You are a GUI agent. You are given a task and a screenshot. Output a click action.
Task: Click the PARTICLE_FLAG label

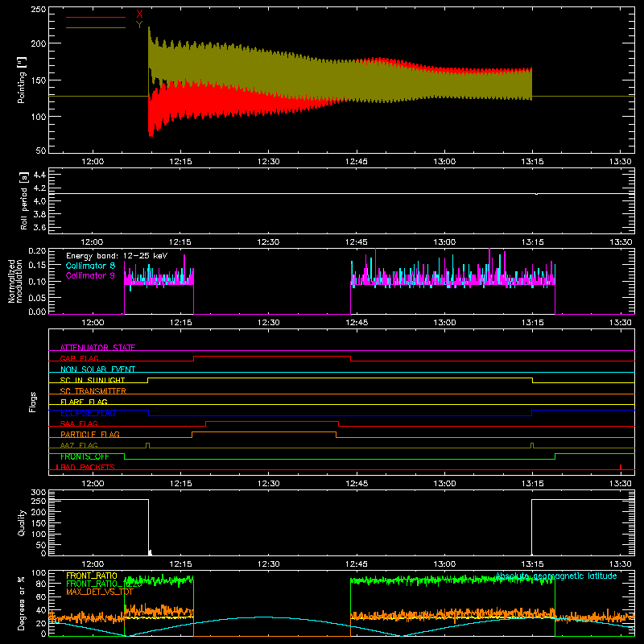pos(90,434)
